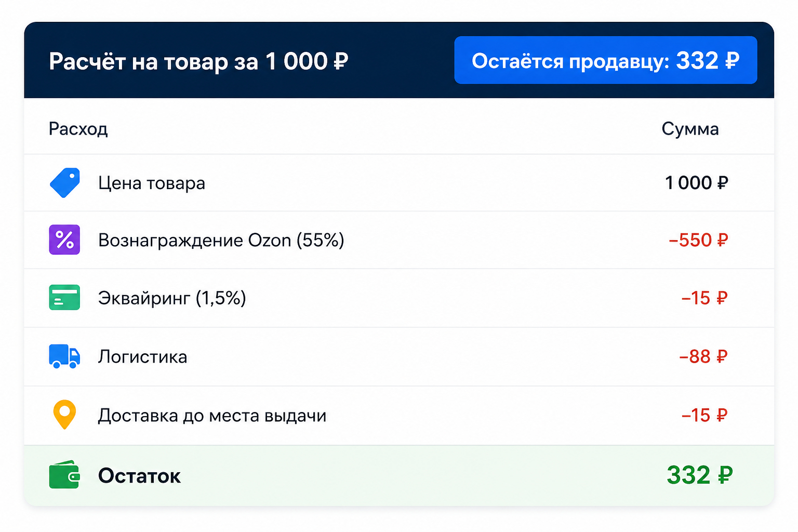Click the green 332 ₽ total

point(700,475)
